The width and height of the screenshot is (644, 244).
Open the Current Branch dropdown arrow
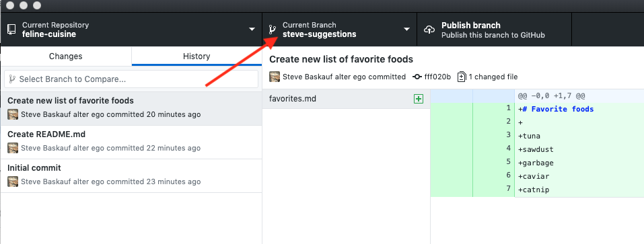406,30
